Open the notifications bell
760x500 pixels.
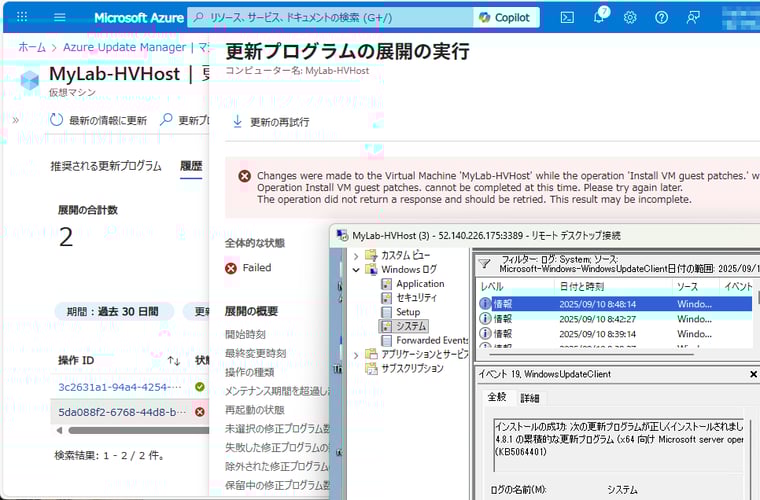pyautogui.click(x=599, y=17)
